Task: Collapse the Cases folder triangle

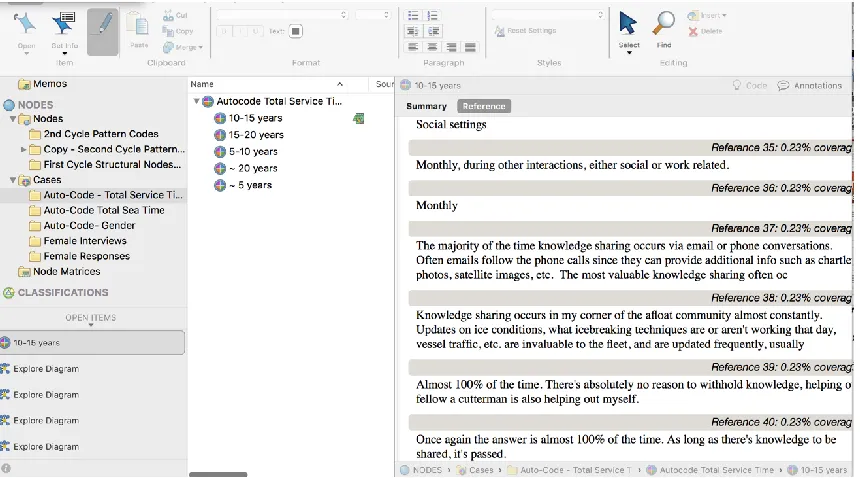Action: point(13,180)
